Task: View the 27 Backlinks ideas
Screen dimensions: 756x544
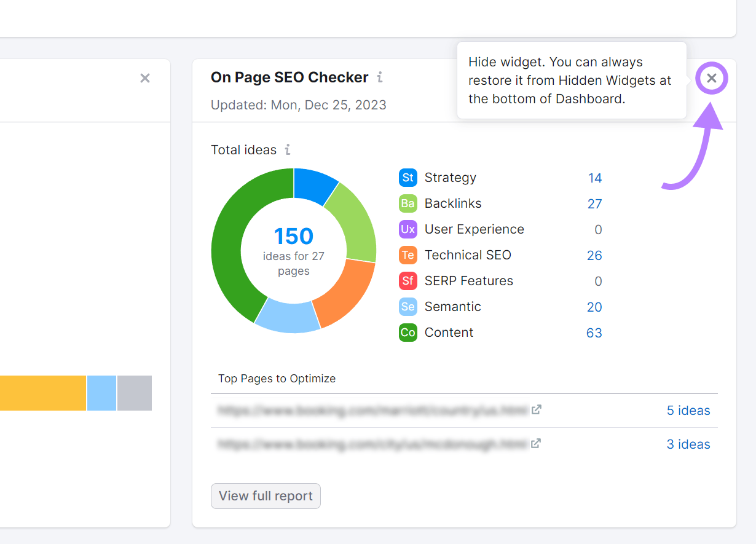Action: (594, 203)
